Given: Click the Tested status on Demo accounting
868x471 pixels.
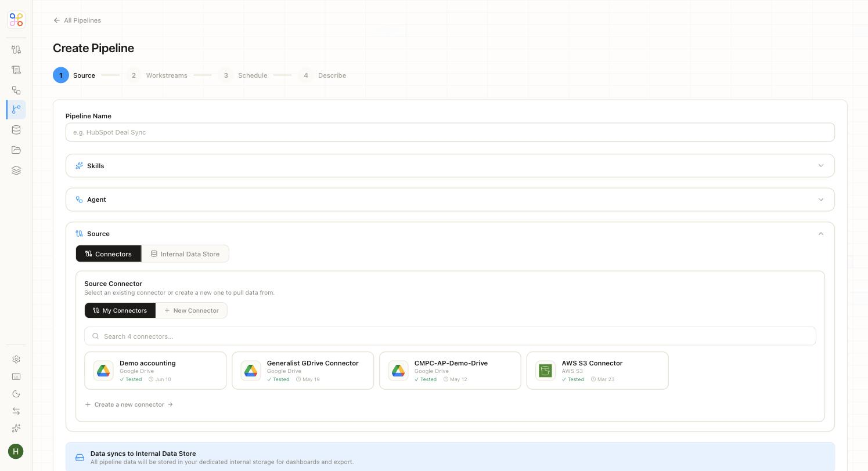Looking at the screenshot, I should click(x=131, y=379).
